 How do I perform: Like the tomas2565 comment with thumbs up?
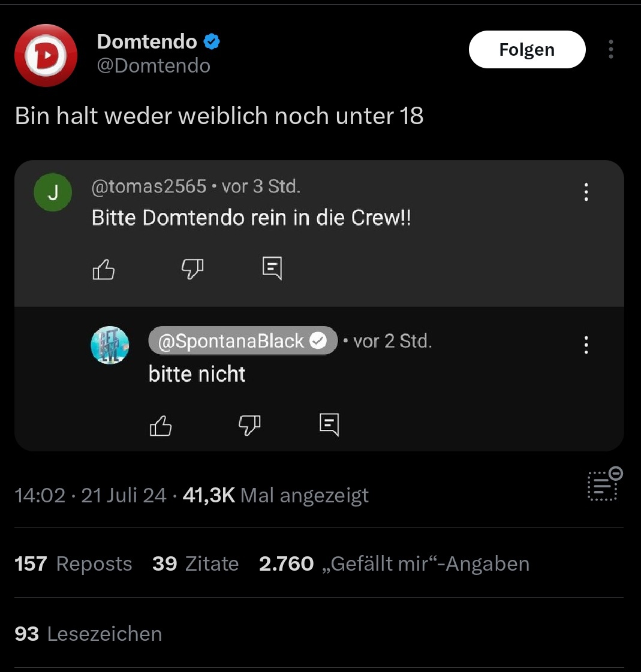(x=104, y=270)
